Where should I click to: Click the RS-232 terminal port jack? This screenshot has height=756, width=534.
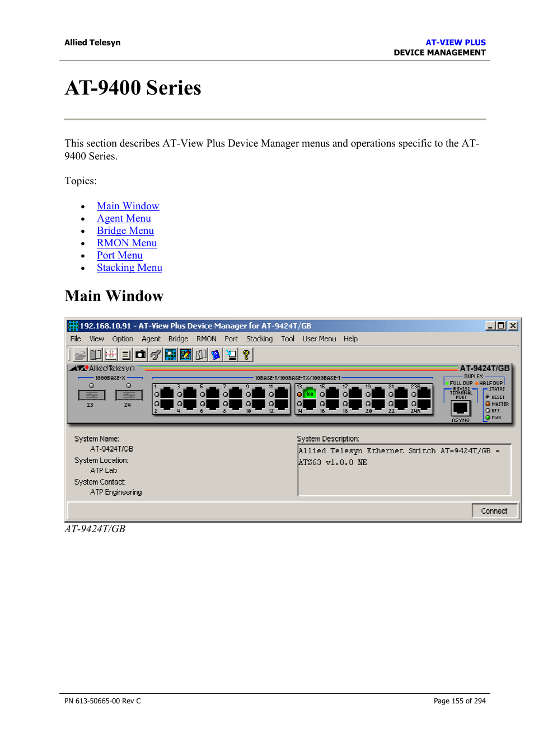461,408
